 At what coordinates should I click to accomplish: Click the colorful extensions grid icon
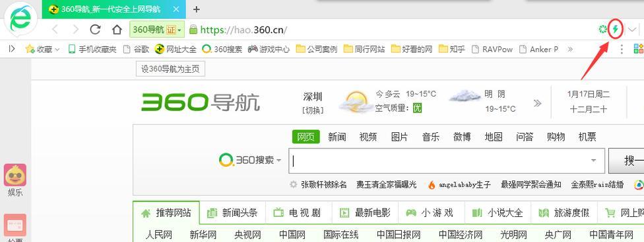coord(638,49)
